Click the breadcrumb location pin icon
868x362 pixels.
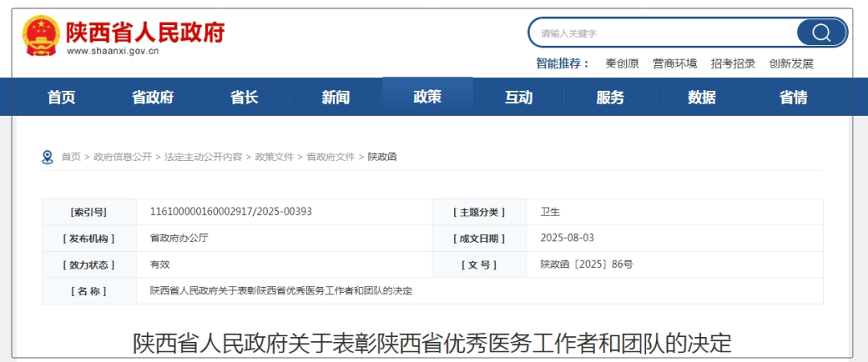point(47,157)
